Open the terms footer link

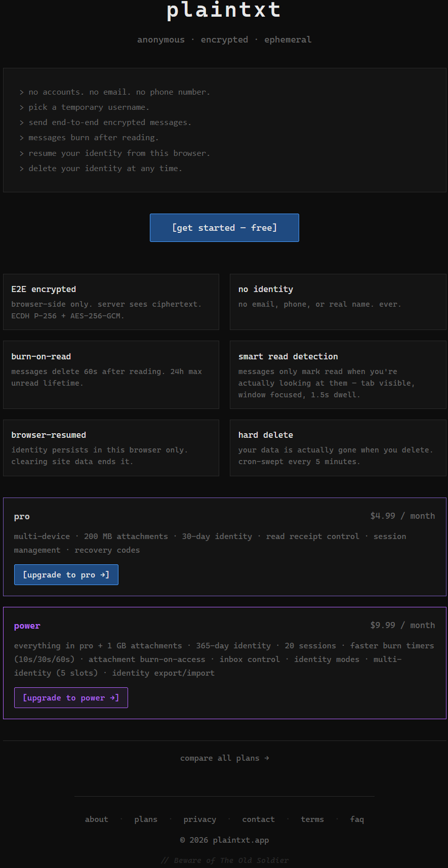(312, 819)
